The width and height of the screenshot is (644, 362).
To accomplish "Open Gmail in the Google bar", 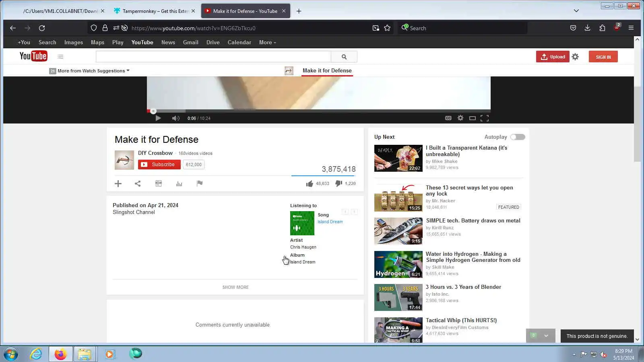I will coord(191,43).
